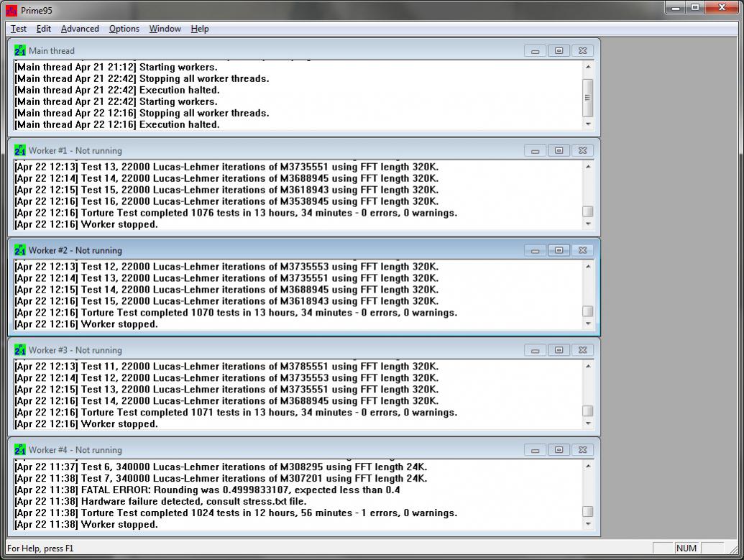Click scroll down arrow in Main thread window
The height and width of the screenshot is (560, 744).
588,124
